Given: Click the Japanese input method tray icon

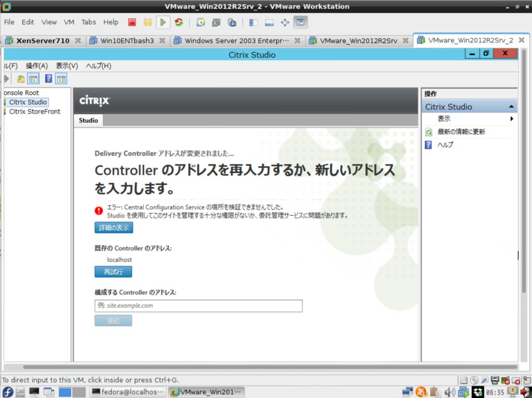Looking at the screenshot, I should pos(421,392).
